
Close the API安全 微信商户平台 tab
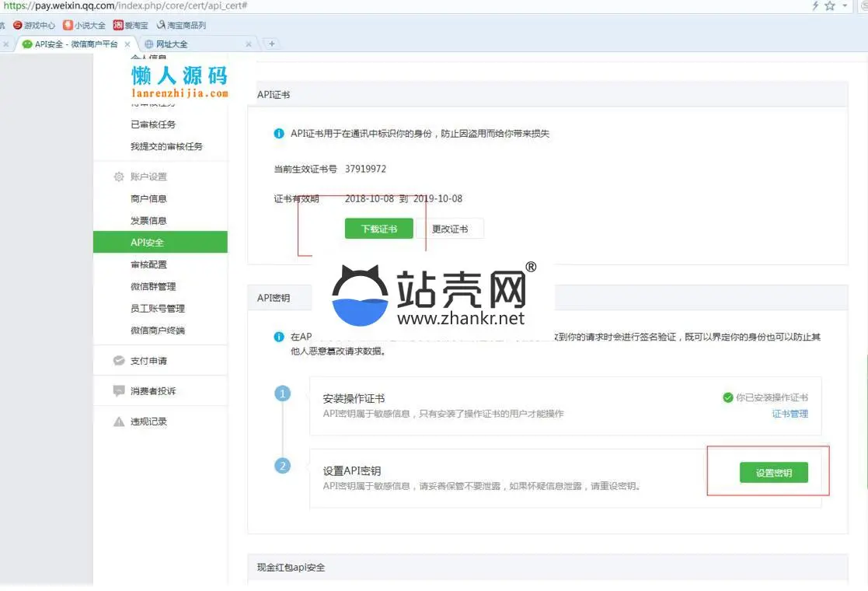[x=127, y=44]
